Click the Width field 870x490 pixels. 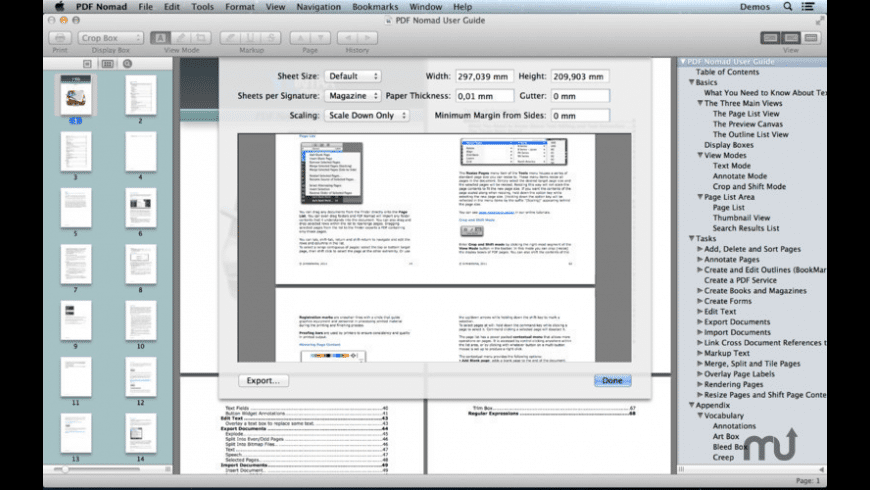pos(484,76)
